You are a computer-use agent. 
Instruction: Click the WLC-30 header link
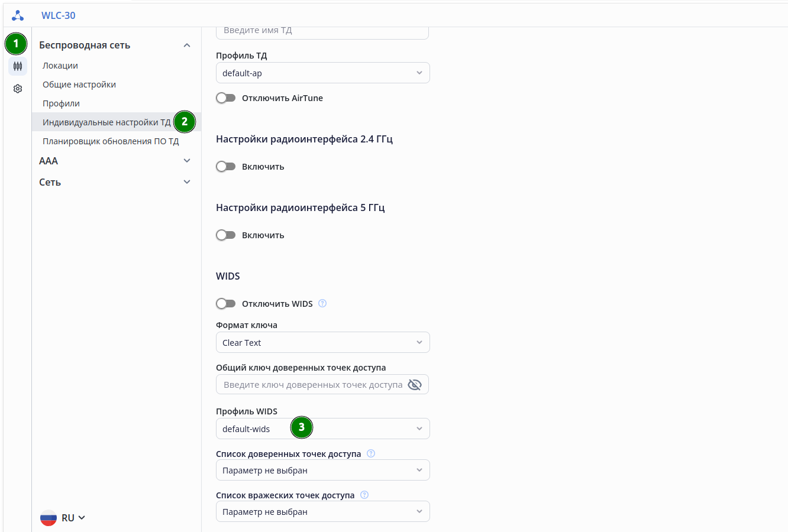coord(59,15)
